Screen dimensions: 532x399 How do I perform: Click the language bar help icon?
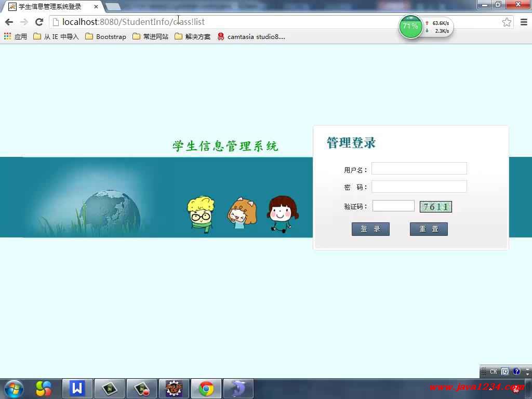516,371
